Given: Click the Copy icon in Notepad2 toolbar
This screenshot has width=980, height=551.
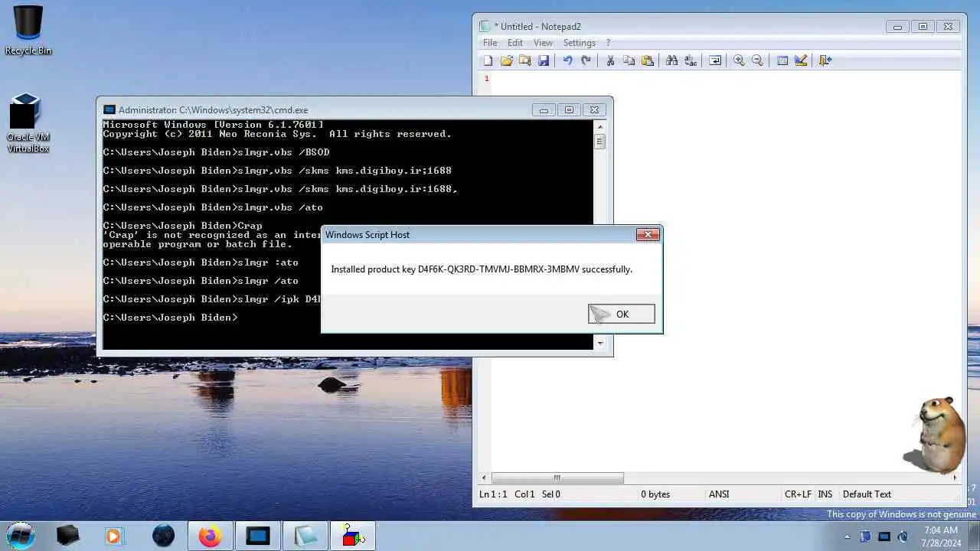Looking at the screenshot, I should 629,60.
